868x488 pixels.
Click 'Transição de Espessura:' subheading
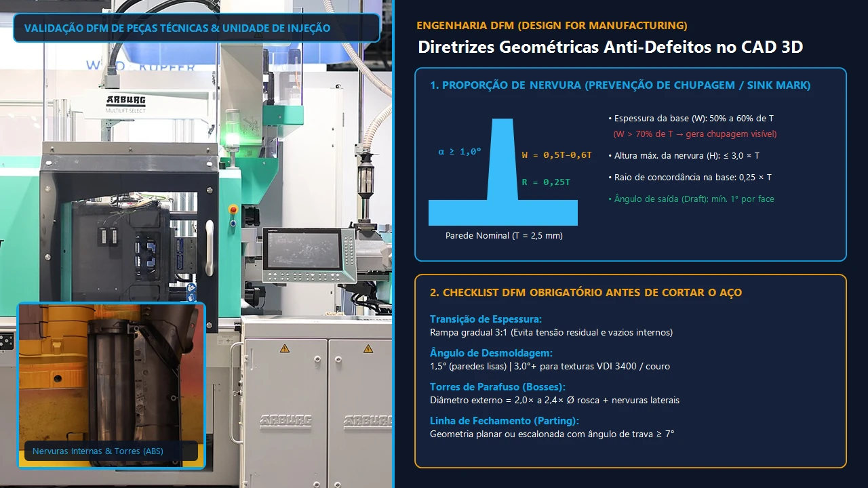486,319
